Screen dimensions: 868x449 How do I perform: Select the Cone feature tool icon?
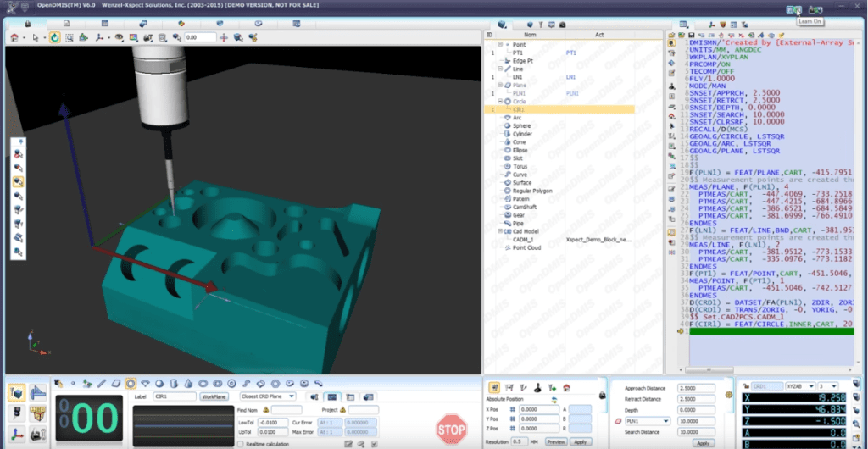point(188,384)
